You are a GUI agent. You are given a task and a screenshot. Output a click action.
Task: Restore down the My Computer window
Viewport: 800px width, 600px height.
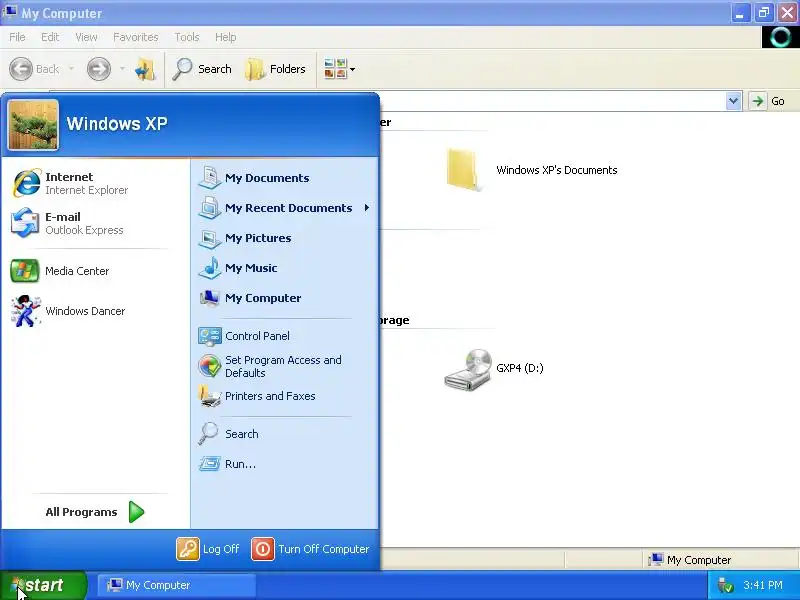(x=764, y=13)
